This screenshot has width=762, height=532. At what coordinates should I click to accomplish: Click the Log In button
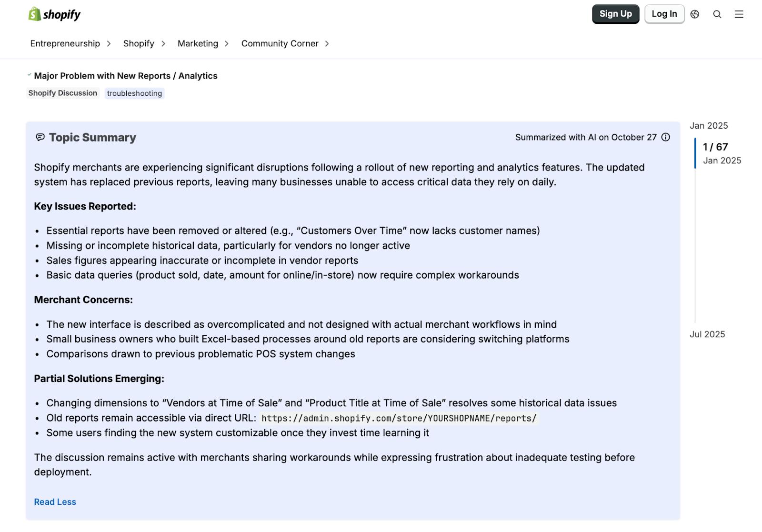coord(664,14)
